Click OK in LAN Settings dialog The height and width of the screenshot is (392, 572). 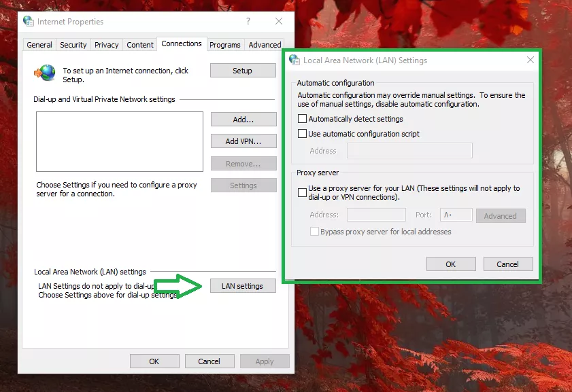[451, 264]
